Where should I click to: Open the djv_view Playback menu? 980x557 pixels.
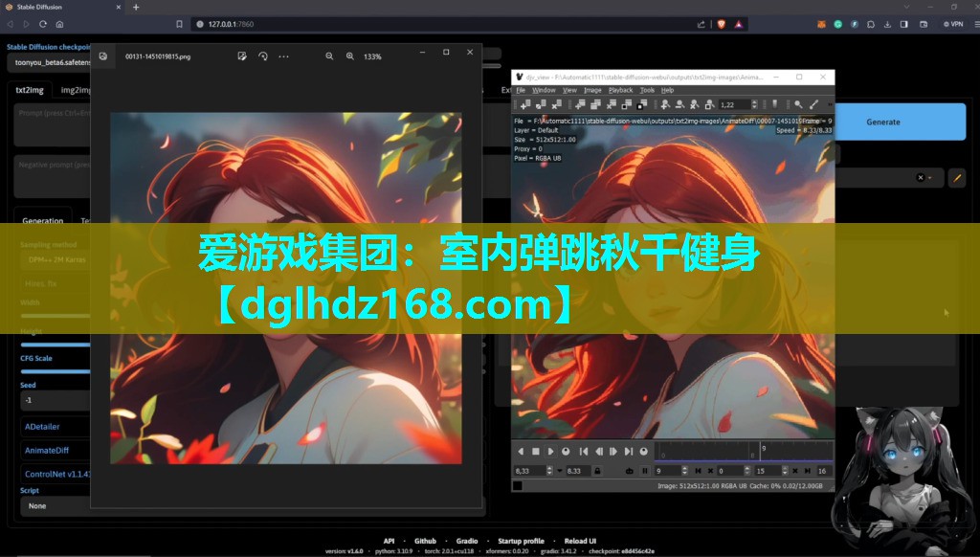click(x=620, y=90)
